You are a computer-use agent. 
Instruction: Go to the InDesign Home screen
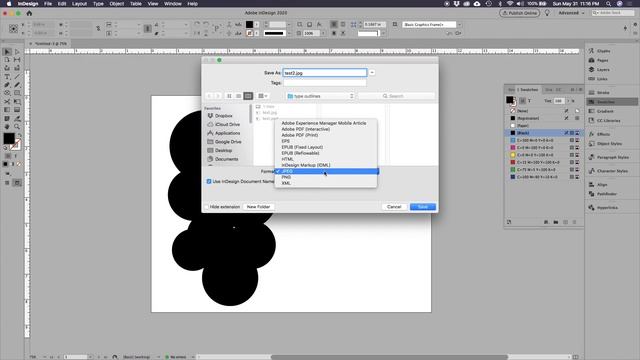(29, 13)
